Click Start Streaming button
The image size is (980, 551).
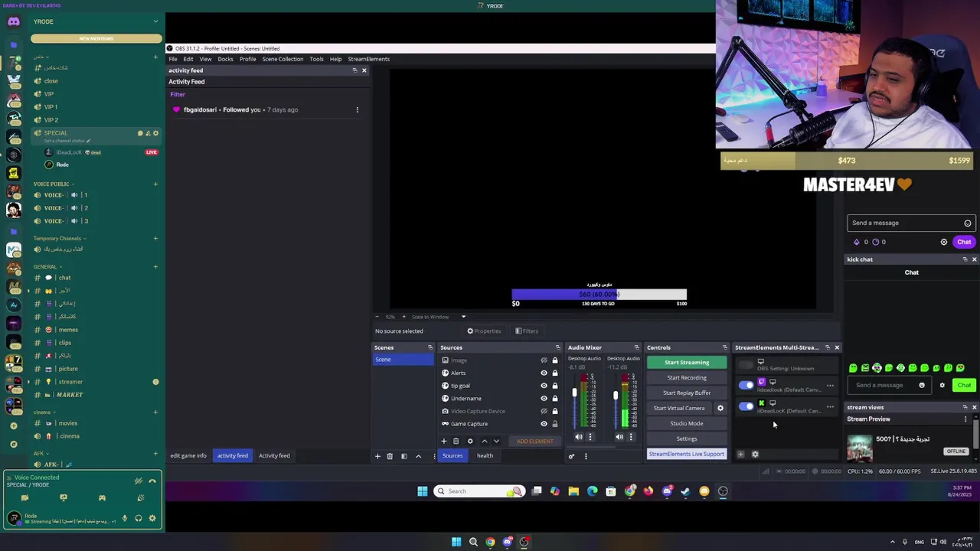point(687,363)
